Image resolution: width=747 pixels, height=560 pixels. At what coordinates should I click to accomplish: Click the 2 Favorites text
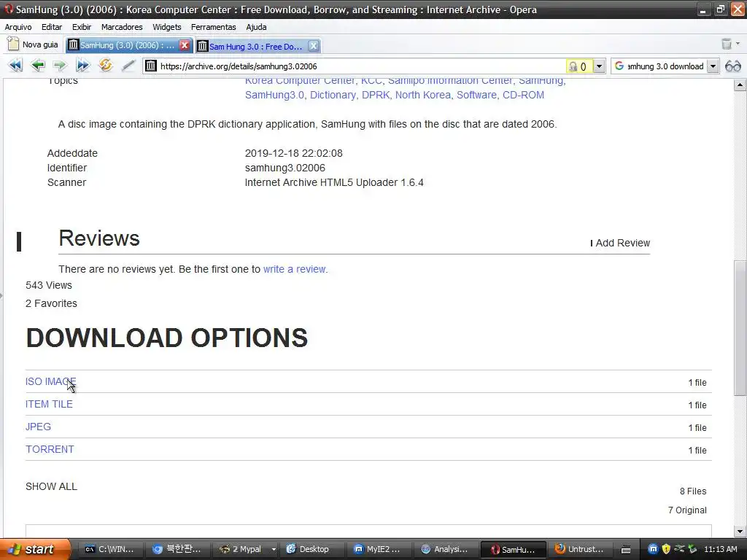51,303
